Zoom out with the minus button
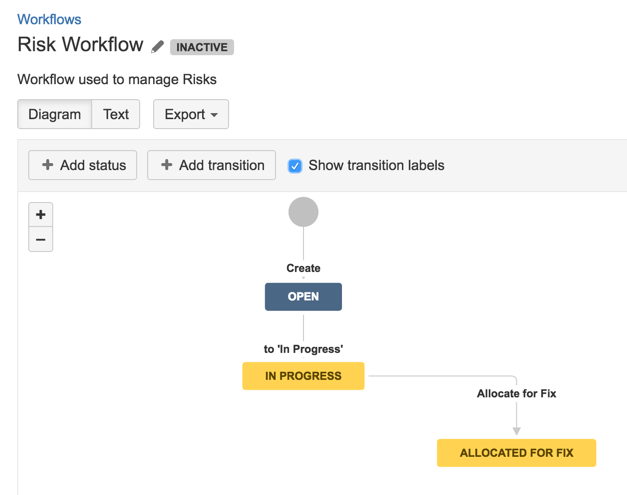The height and width of the screenshot is (495, 627). (41, 240)
